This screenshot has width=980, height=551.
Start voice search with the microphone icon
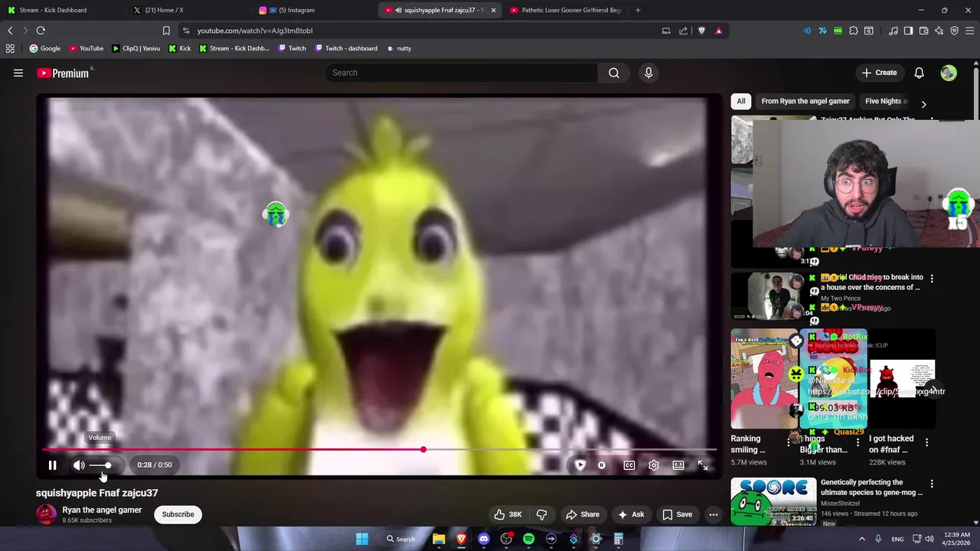point(648,73)
